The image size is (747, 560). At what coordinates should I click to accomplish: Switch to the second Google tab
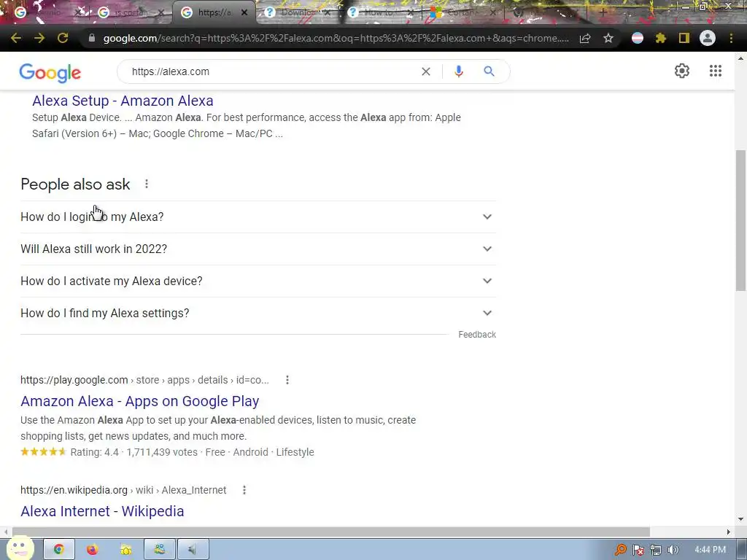click(x=130, y=12)
